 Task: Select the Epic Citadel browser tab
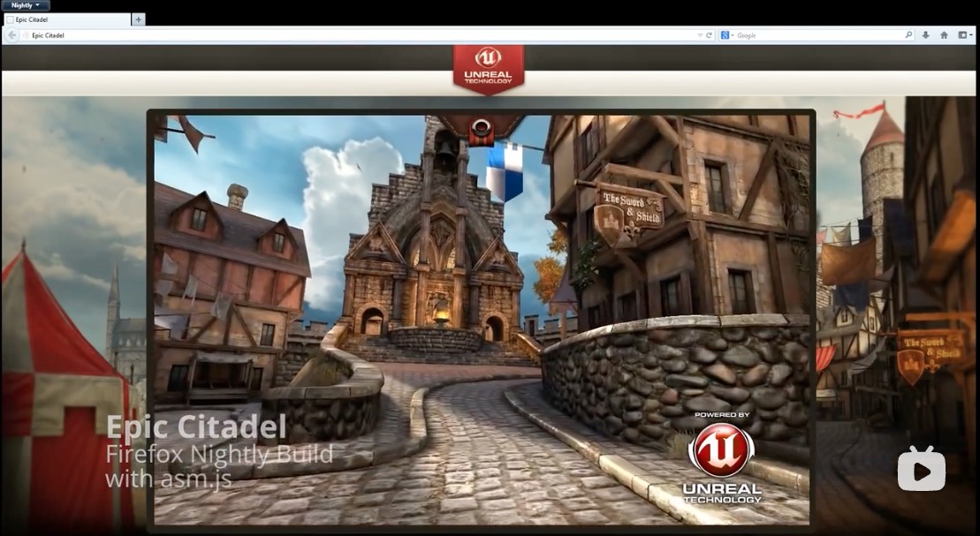[67, 20]
